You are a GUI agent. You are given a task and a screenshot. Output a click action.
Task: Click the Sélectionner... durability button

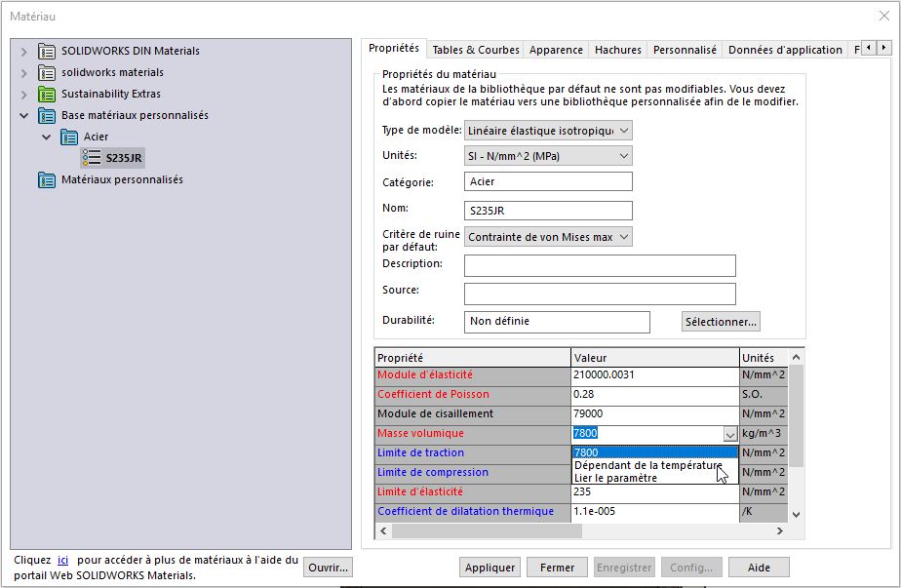(x=721, y=322)
